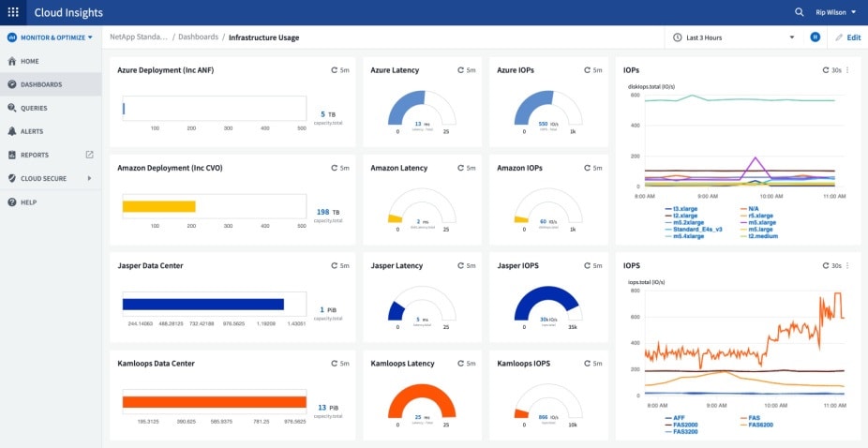Click the Kamloops Latency gauge
This screenshot has width=868, height=448.
point(422,401)
